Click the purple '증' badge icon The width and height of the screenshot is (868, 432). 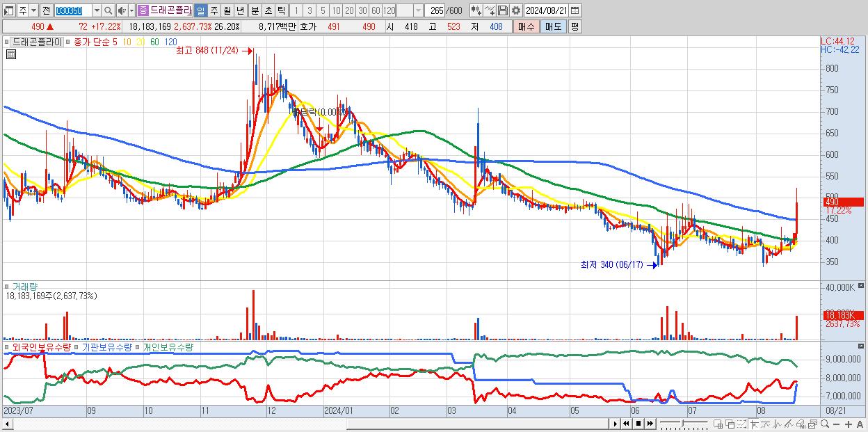[143, 10]
